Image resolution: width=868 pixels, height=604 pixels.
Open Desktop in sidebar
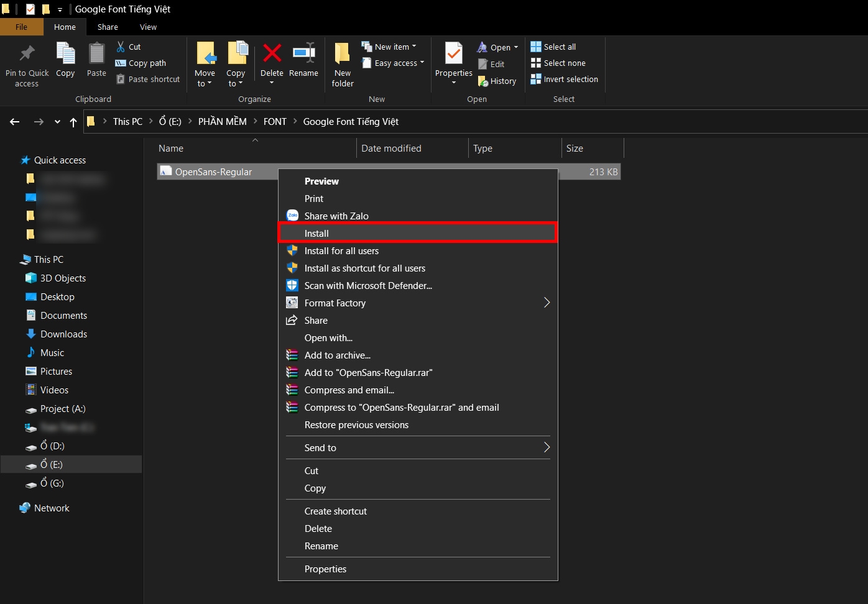point(57,297)
